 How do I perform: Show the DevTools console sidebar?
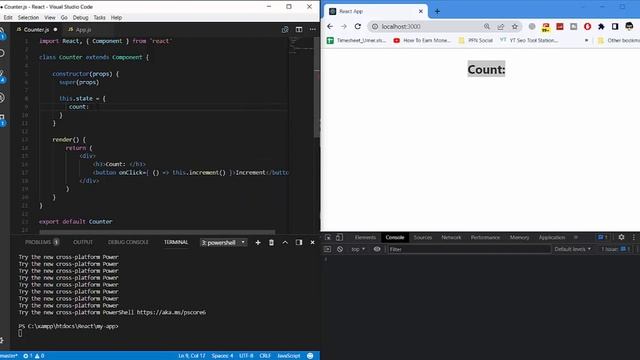327,249
